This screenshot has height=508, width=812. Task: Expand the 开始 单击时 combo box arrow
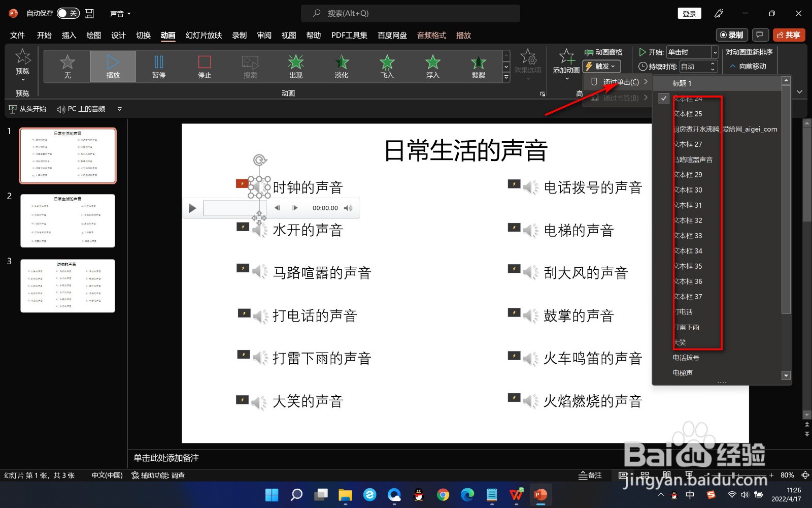(x=715, y=52)
